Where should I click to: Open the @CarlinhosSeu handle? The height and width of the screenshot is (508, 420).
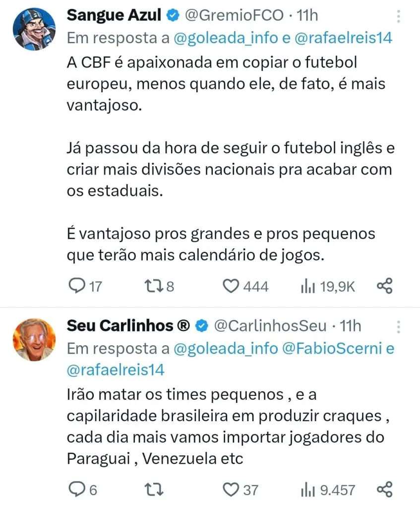tap(270, 325)
